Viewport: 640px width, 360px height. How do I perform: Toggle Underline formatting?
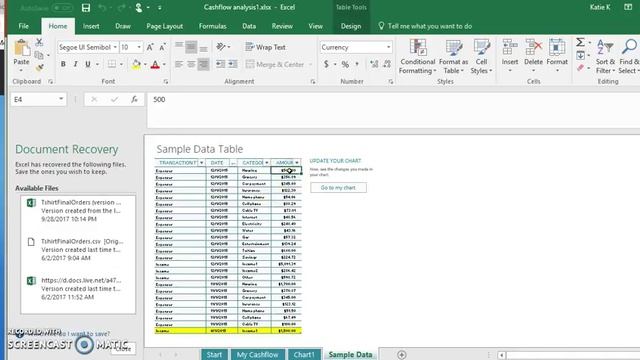point(88,64)
